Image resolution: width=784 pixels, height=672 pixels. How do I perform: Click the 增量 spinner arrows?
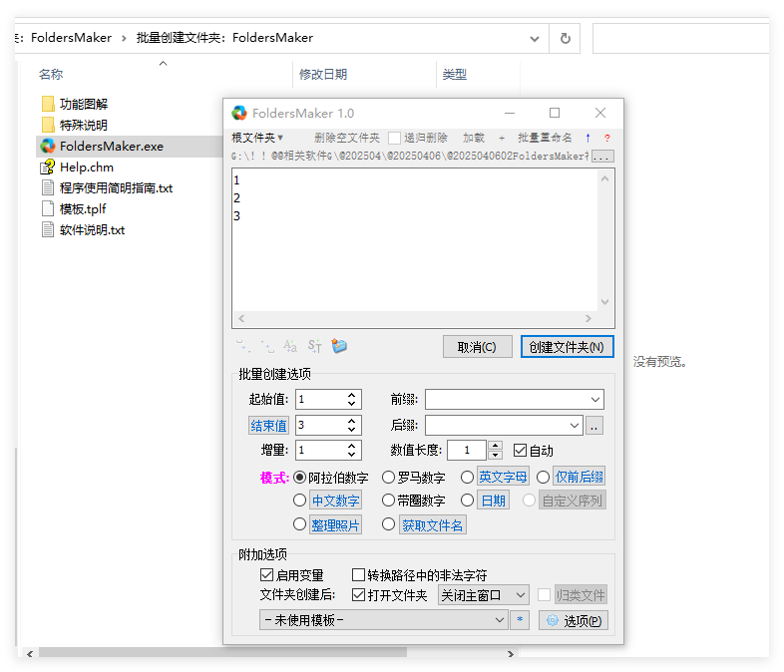(351, 451)
